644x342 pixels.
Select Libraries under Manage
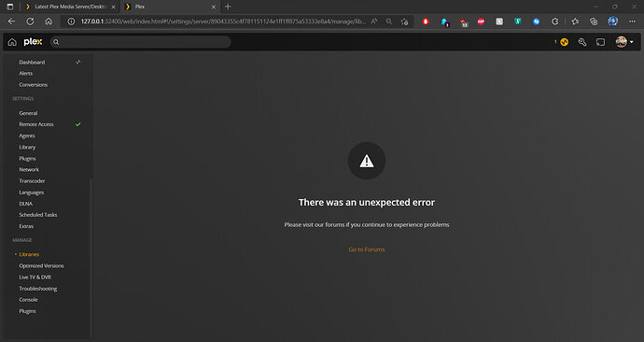pyautogui.click(x=29, y=254)
